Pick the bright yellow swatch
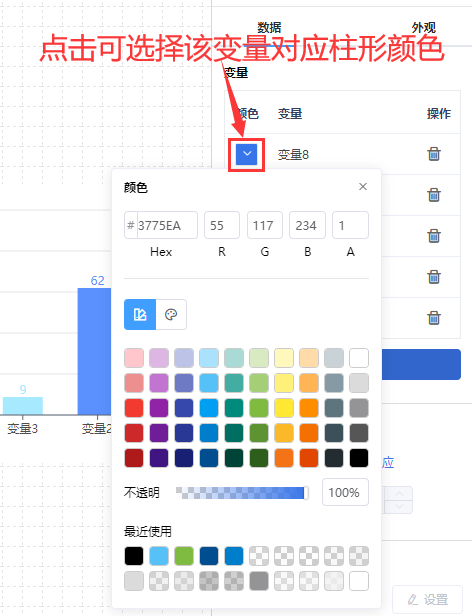 point(284,408)
